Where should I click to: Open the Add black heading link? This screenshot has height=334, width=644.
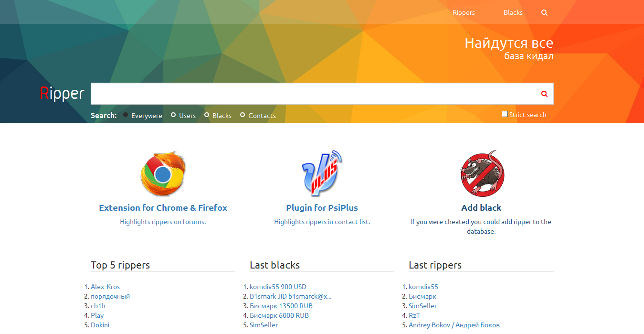[x=481, y=208]
